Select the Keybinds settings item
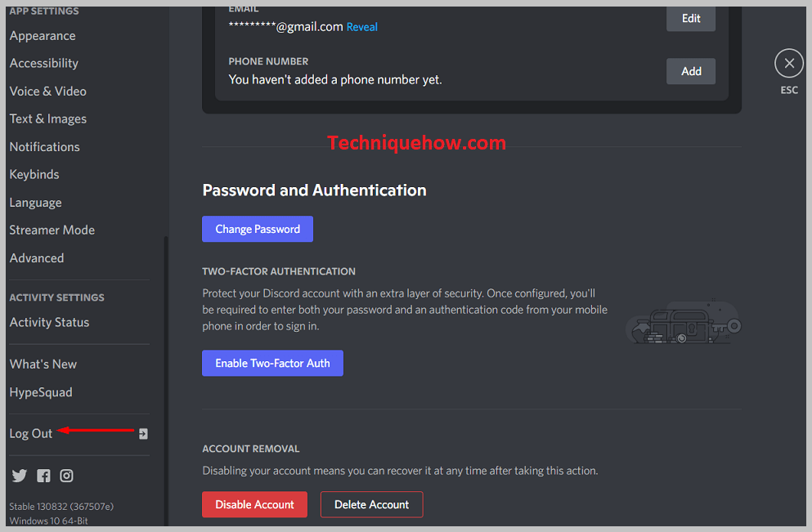Screen dimensions: 812x532 click(34, 174)
